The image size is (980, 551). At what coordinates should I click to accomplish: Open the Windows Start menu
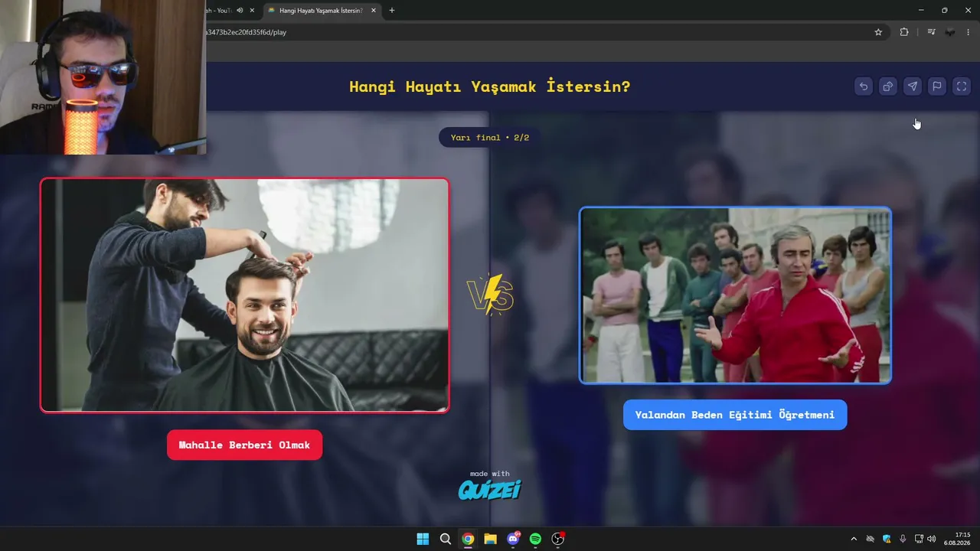click(x=423, y=539)
